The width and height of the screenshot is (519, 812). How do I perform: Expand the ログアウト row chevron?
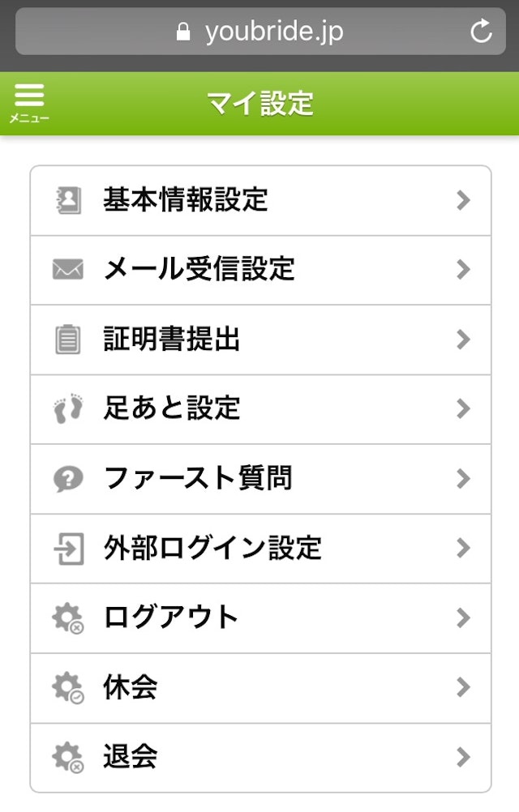pos(462,618)
